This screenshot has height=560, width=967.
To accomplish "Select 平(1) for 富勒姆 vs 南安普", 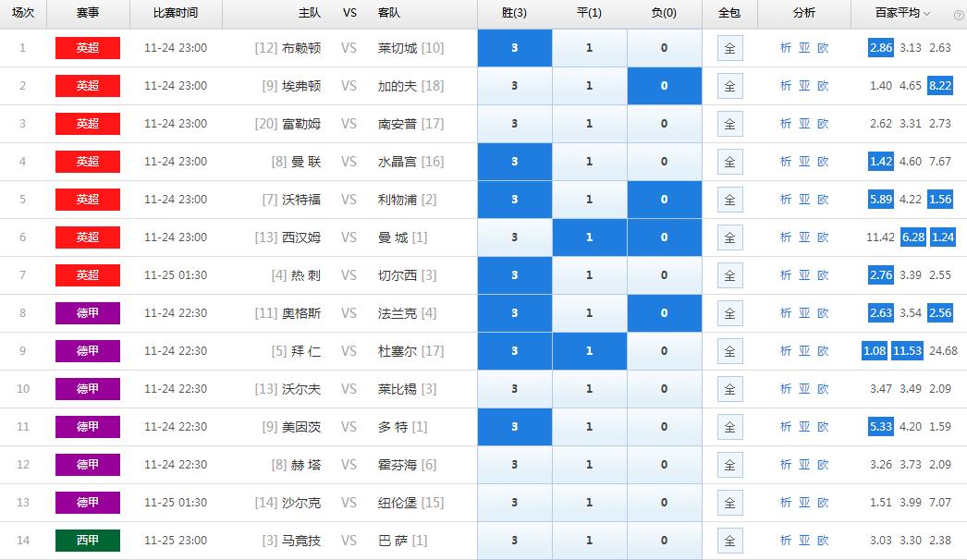I will coord(590,124).
